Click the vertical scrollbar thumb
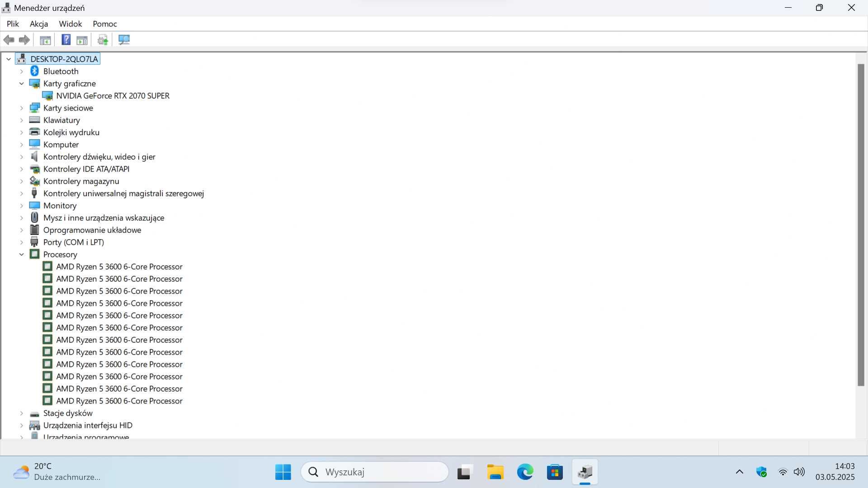Viewport: 868px width, 488px height. 861,225
